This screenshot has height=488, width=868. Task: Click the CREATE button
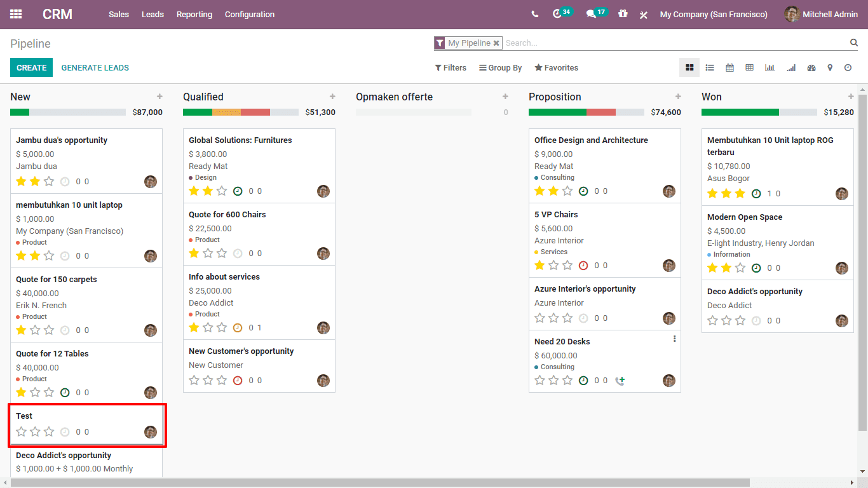tap(31, 67)
